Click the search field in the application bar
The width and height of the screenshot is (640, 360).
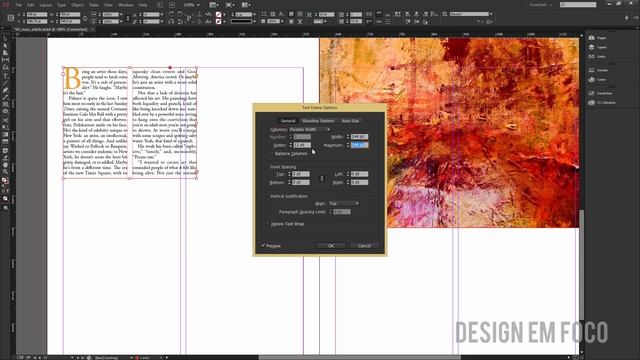[x=578, y=5]
